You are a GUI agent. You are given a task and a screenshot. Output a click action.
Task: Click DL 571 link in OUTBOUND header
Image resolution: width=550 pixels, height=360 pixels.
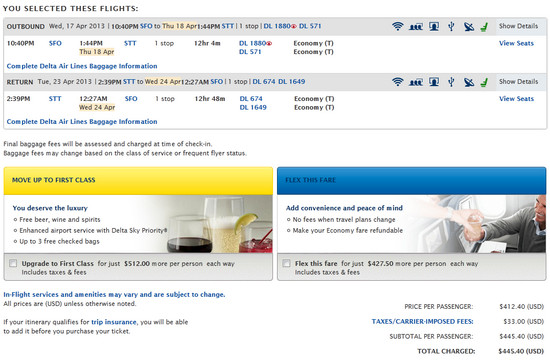coord(310,26)
